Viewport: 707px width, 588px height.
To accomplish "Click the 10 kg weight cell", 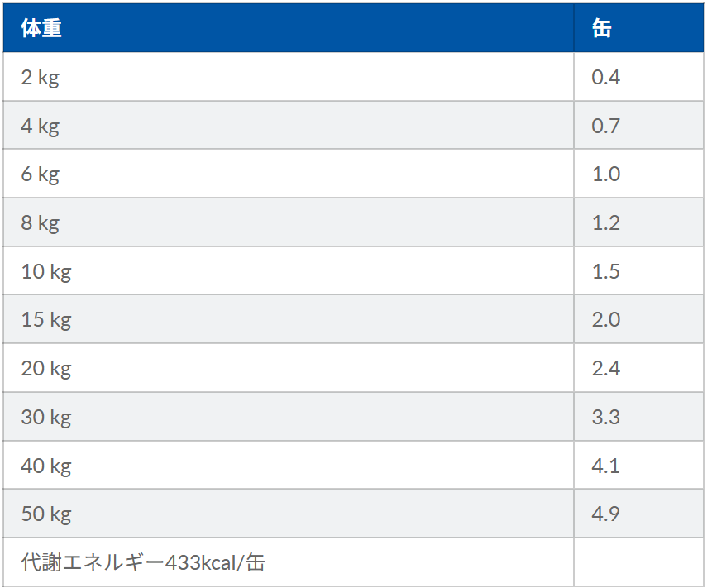I will (x=46, y=271).
